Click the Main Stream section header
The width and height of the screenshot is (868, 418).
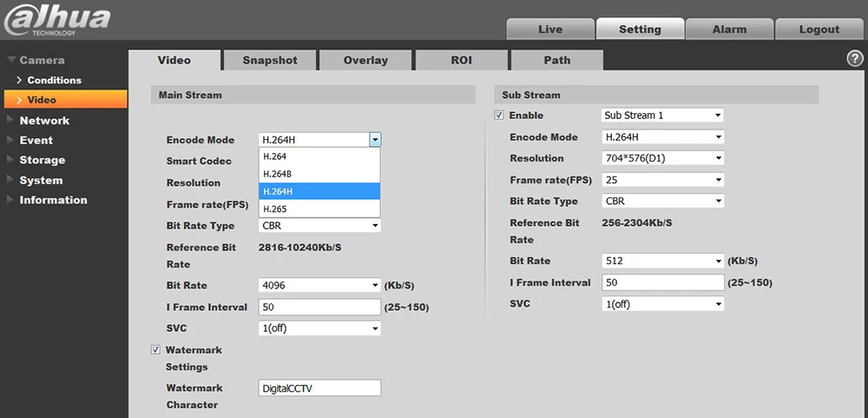pos(312,95)
